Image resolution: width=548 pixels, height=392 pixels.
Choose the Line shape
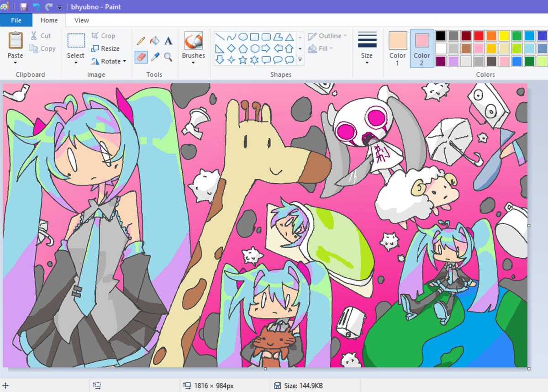pos(220,37)
